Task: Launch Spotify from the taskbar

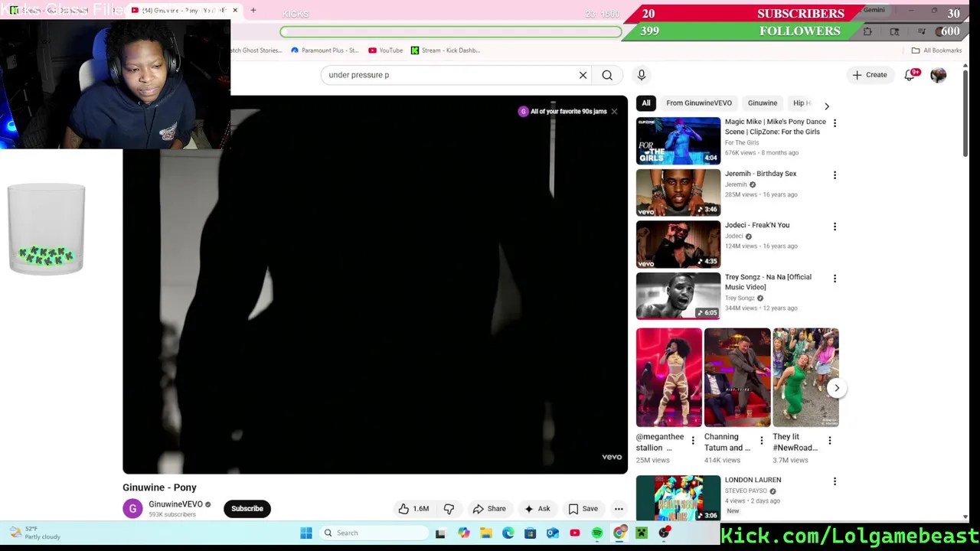Action: [x=597, y=533]
